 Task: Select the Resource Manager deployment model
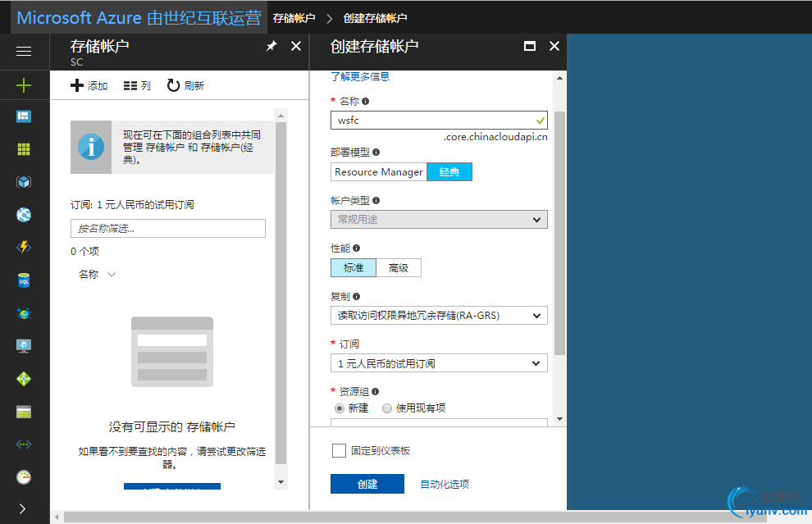tap(379, 172)
